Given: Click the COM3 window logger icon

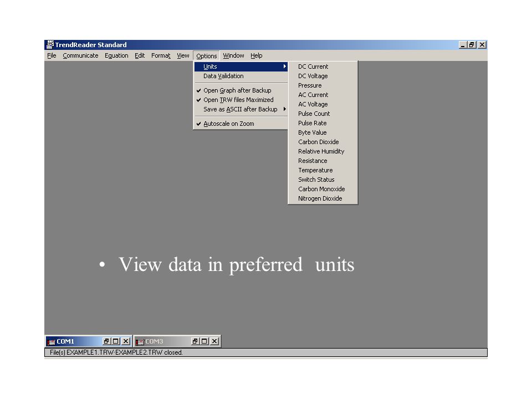Looking at the screenshot, I should pos(140,342).
